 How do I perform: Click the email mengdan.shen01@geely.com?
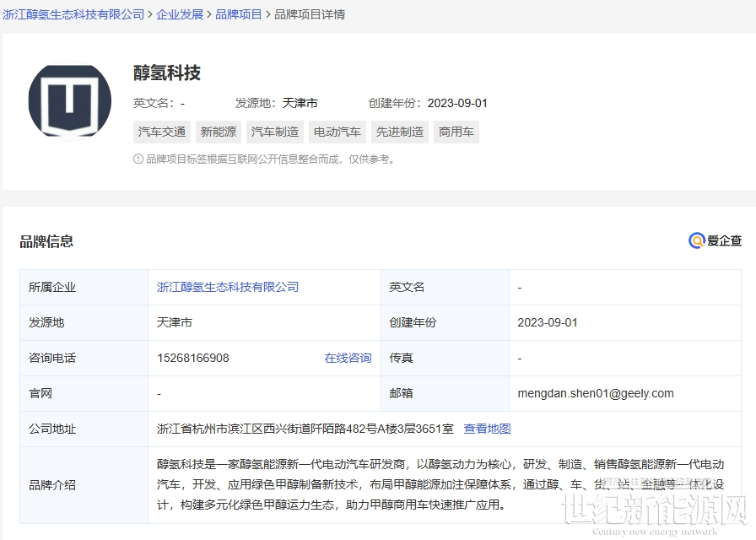[x=596, y=393]
